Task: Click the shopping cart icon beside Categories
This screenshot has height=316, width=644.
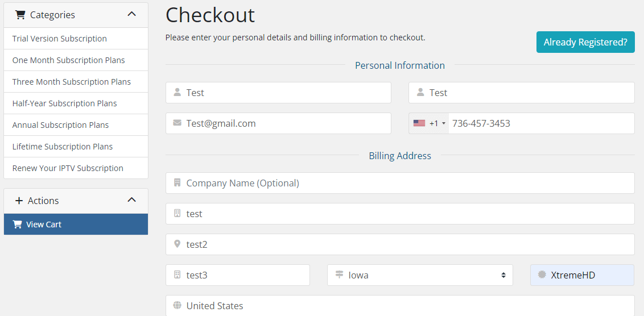Action: [20, 15]
